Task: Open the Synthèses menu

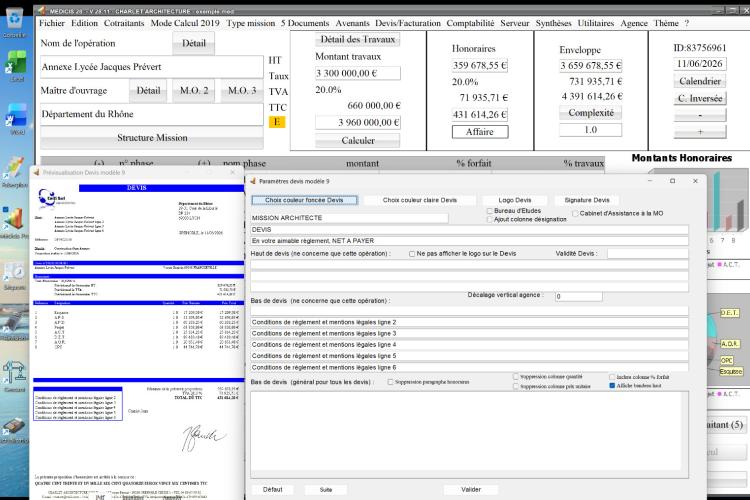Action: (x=553, y=23)
